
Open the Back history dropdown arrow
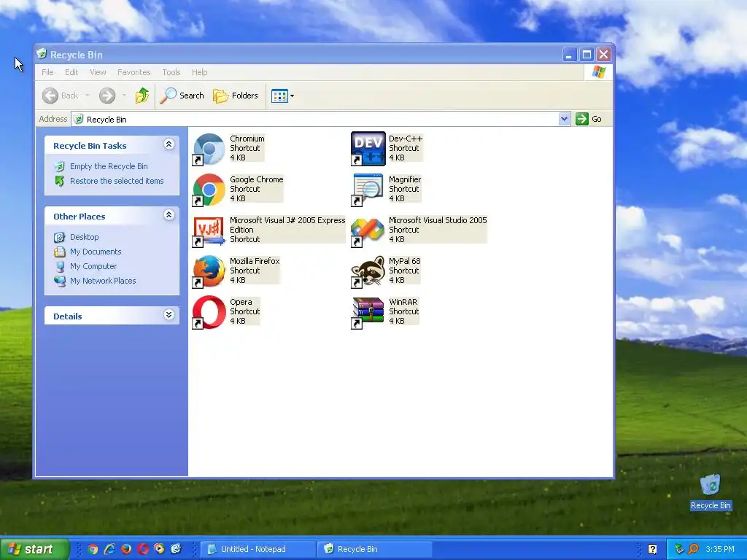(88, 96)
